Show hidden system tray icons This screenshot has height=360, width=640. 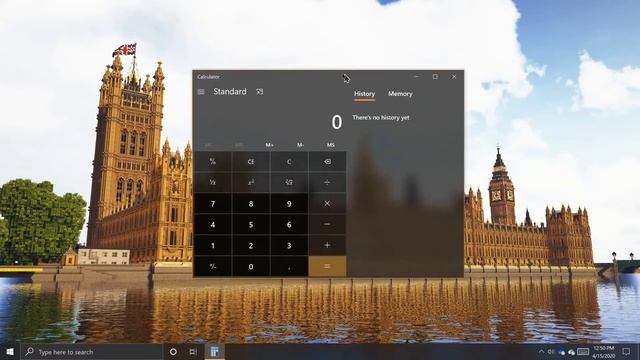coord(541,351)
